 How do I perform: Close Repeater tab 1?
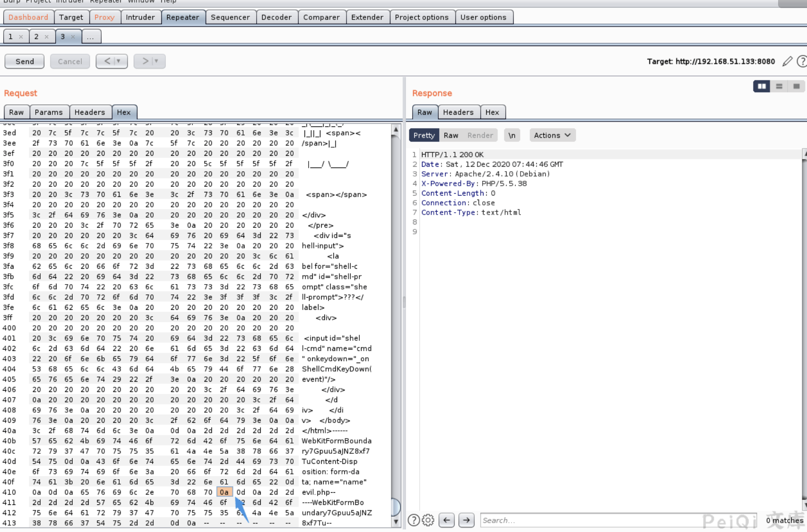pos(21,37)
